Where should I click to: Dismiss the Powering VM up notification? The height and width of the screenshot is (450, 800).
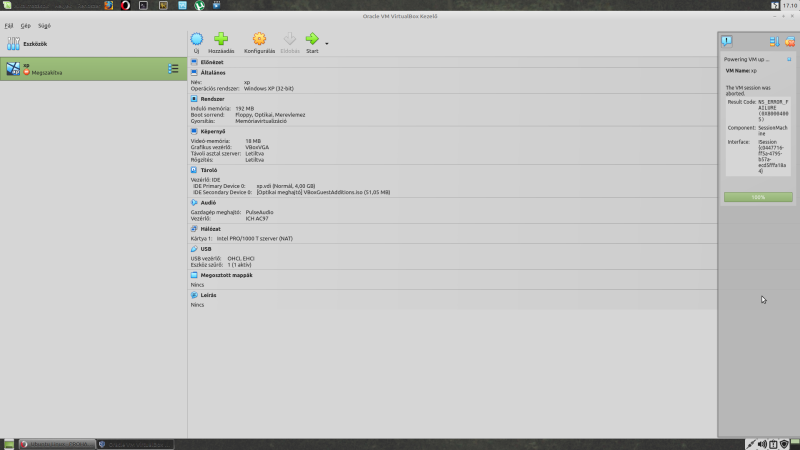tap(789, 60)
